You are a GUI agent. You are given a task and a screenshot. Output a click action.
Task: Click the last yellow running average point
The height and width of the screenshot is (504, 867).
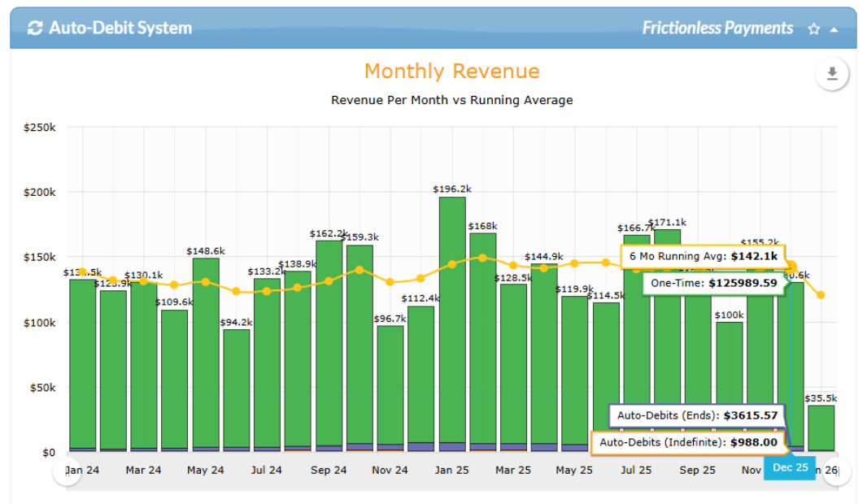(821, 295)
